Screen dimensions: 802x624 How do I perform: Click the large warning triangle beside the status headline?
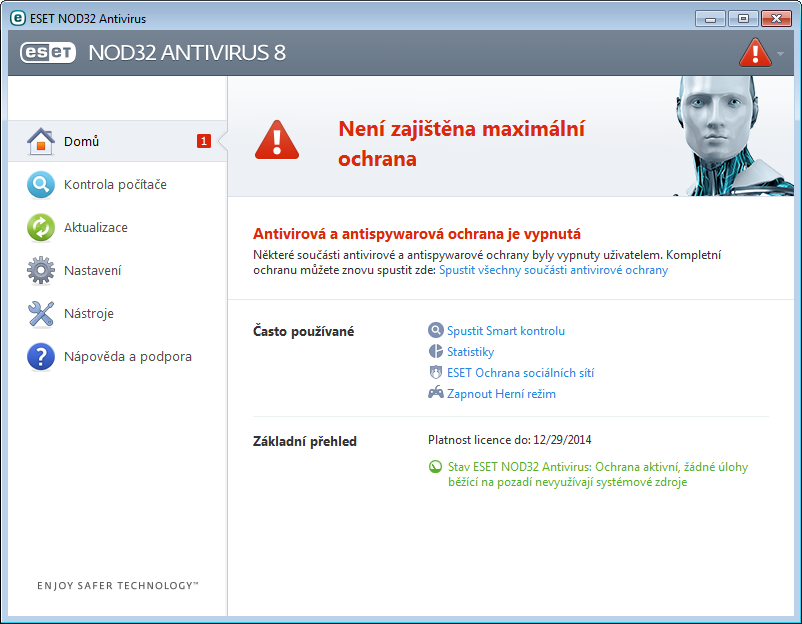coord(277,140)
